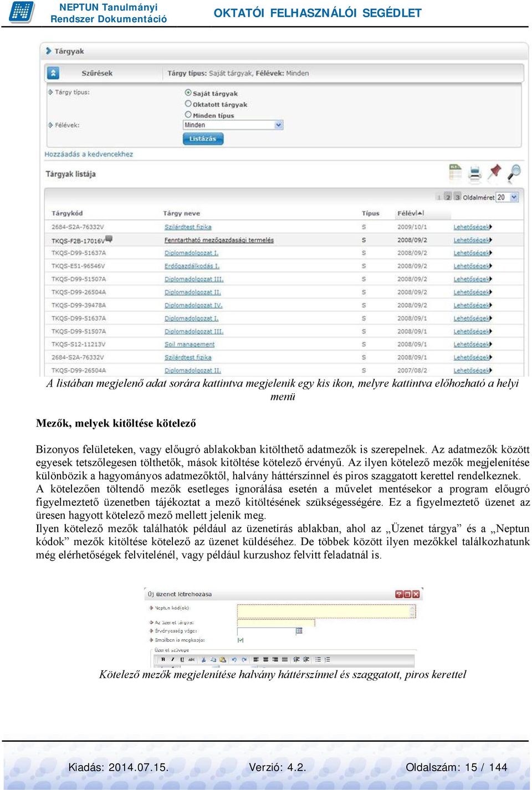Click the Listázás button
The height and width of the screenshot is (790, 532).
[x=203, y=138]
